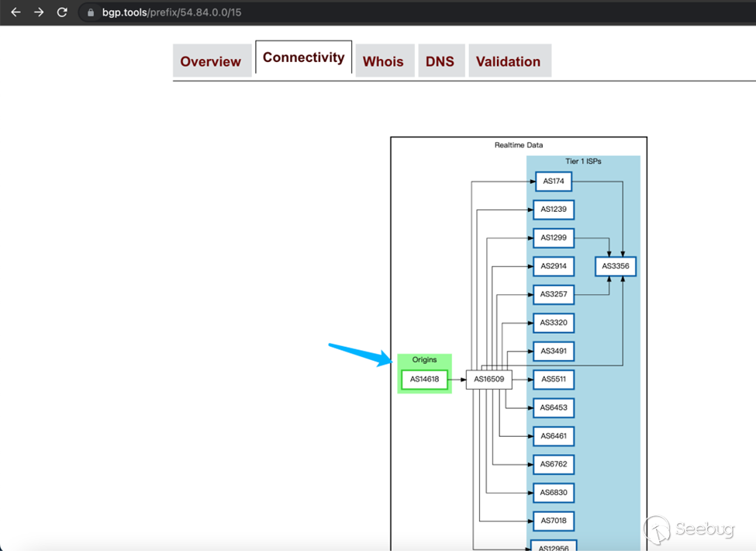Select the AS1239 node

click(x=554, y=210)
